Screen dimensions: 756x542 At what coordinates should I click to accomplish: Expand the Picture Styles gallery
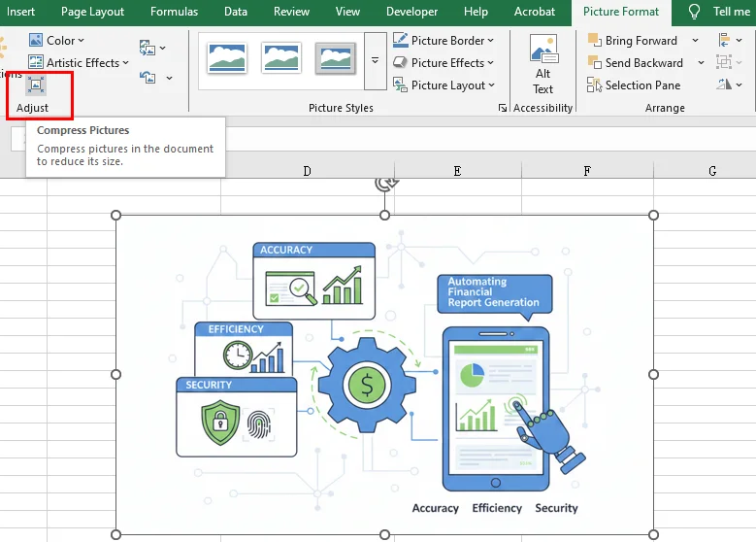click(376, 61)
